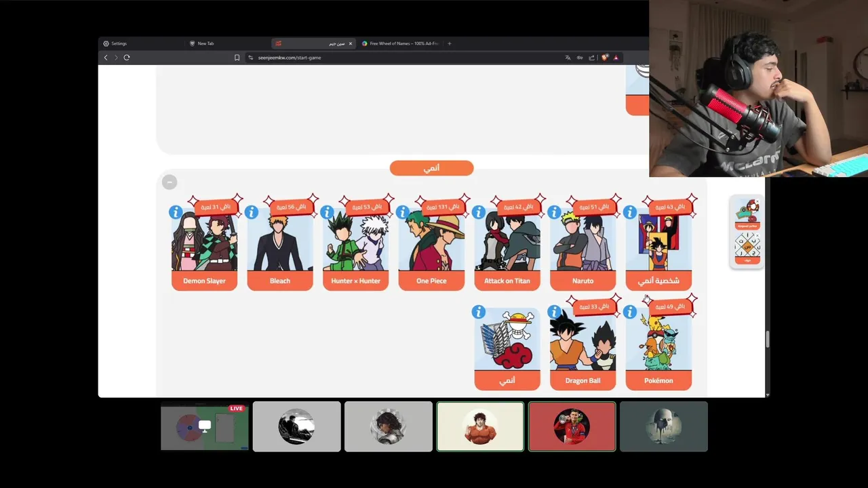
Task: Open the translate page icon
Action: 568,58
